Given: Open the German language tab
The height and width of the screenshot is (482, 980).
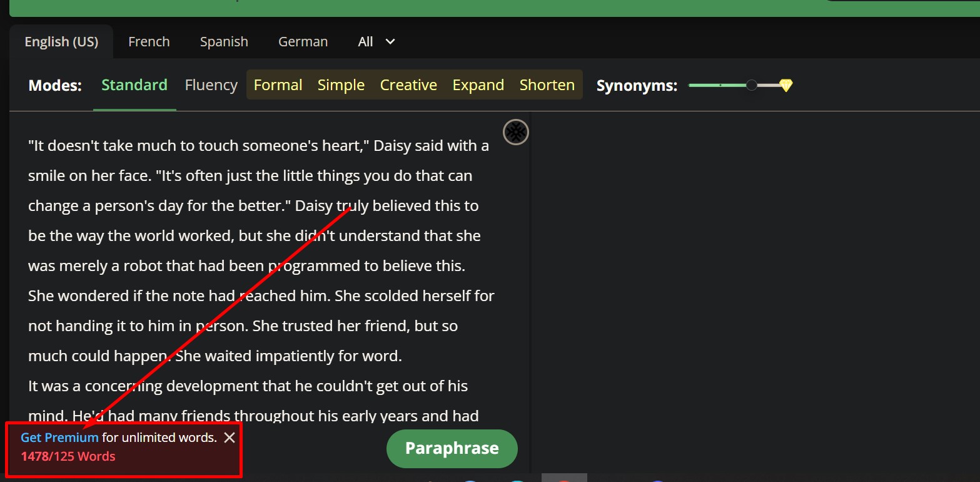Looking at the screenshot, I should tap(303, 41).
